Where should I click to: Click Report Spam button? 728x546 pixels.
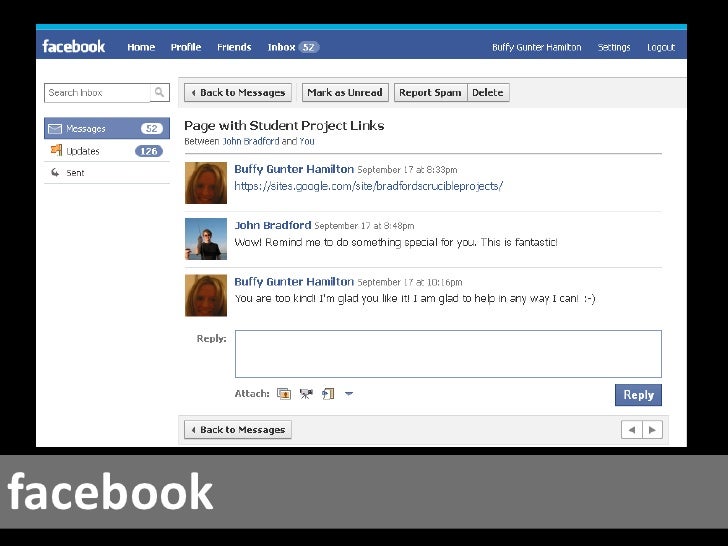[x=430, y=92]
